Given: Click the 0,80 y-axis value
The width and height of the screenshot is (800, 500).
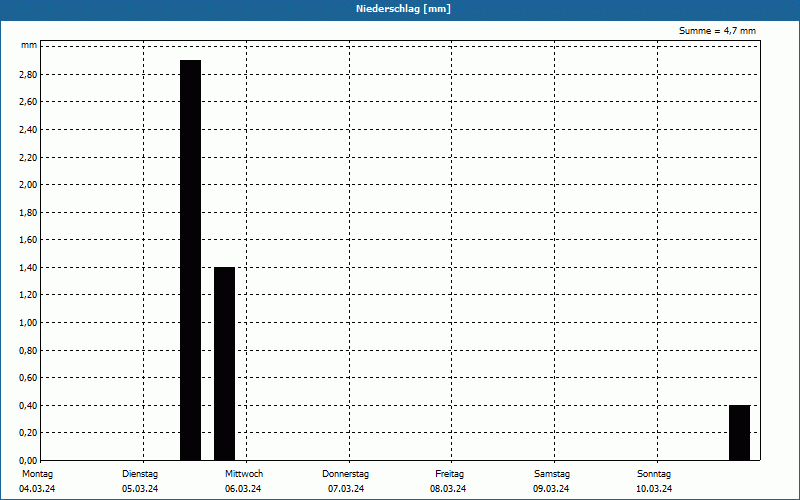Looking at the screenshot, I should tap(28, 351).
